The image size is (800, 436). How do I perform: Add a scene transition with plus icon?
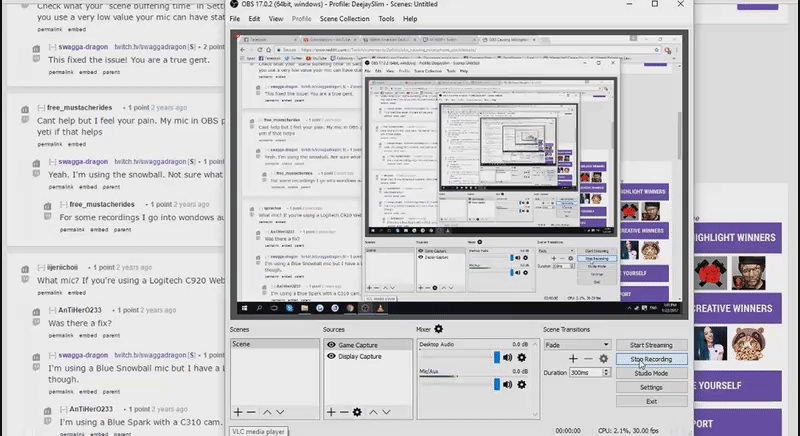coord(573,359)
